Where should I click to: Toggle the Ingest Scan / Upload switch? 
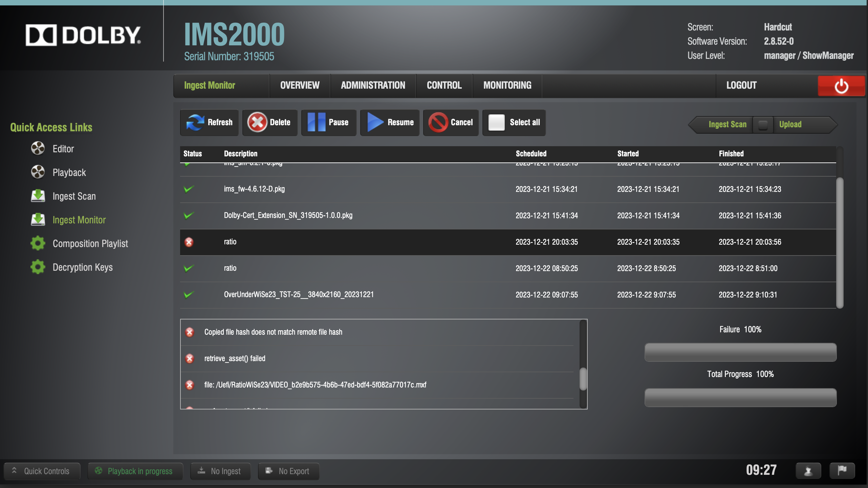click(x=763, y=125)
